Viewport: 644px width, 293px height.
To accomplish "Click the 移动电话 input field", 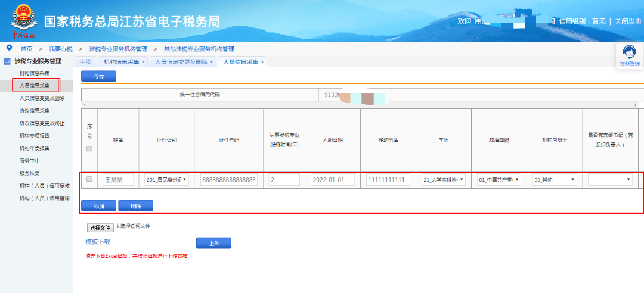I will tap(388, 180).
